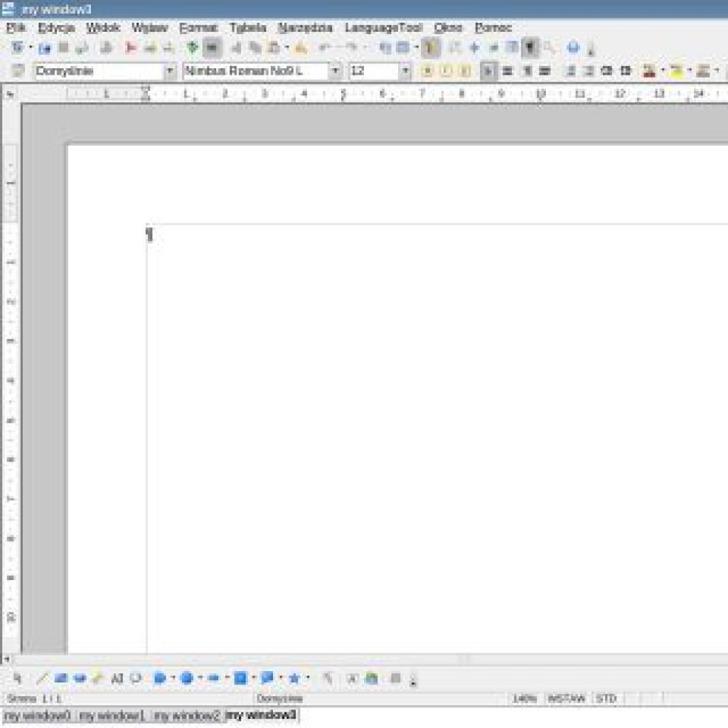
Task: Switch to the my window2 tab
Action: pyautogui.click(x=187, y=715)
